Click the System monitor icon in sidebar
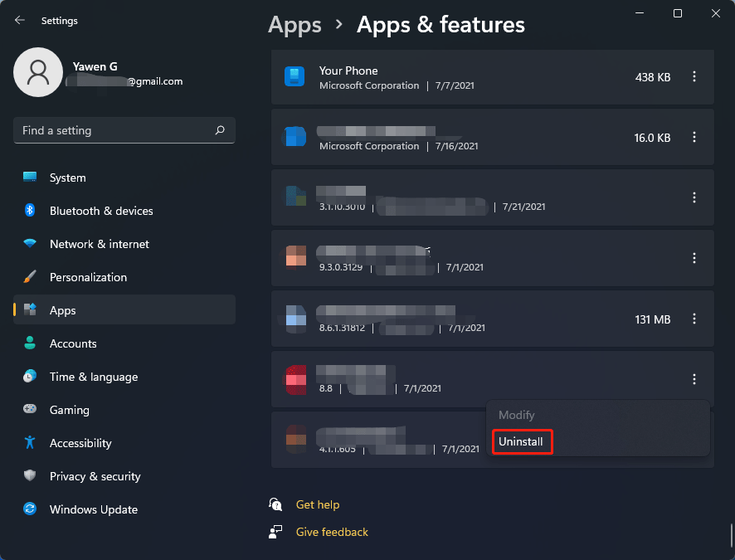Screen dimensions: 735x560 pos(30,178)
